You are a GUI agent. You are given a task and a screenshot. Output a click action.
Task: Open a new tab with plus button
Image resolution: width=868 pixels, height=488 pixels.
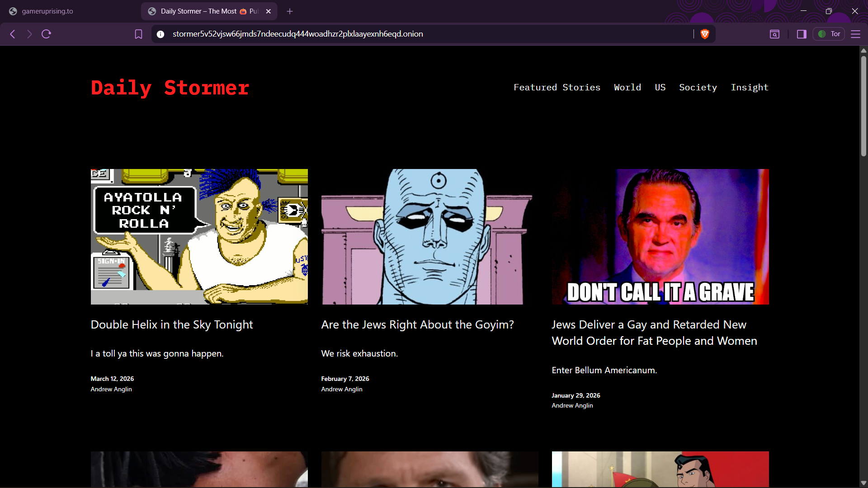coord(290,11)
